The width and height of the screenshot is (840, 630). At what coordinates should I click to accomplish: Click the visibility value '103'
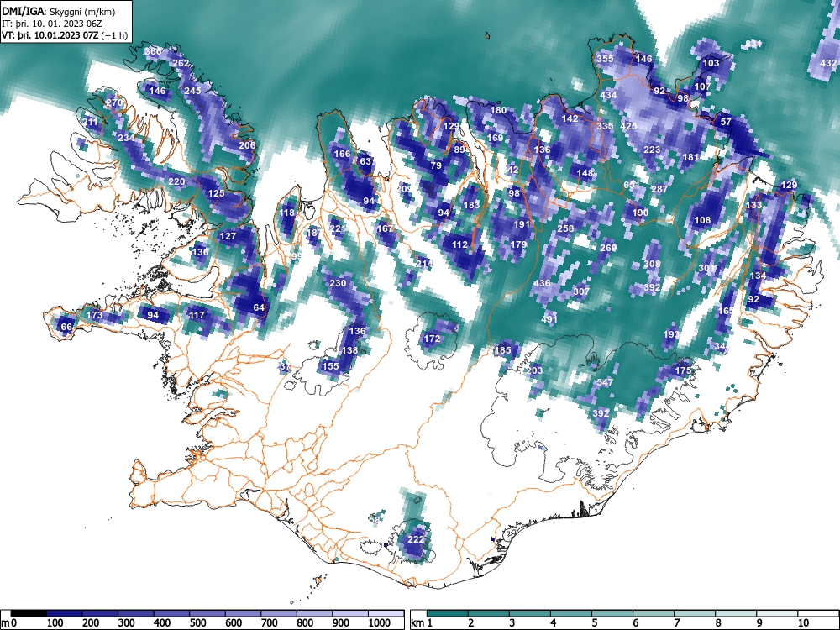click(x=711, y=63)
